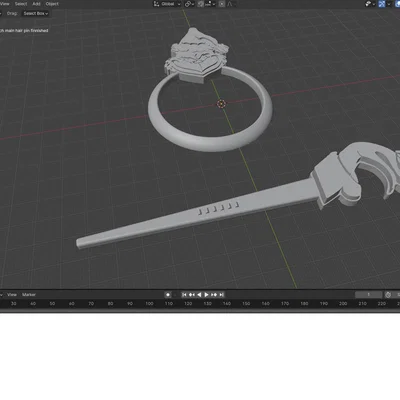Toggle Proportional Editing circle icon
The image size is (400, 400).
(x=222, y=4)
